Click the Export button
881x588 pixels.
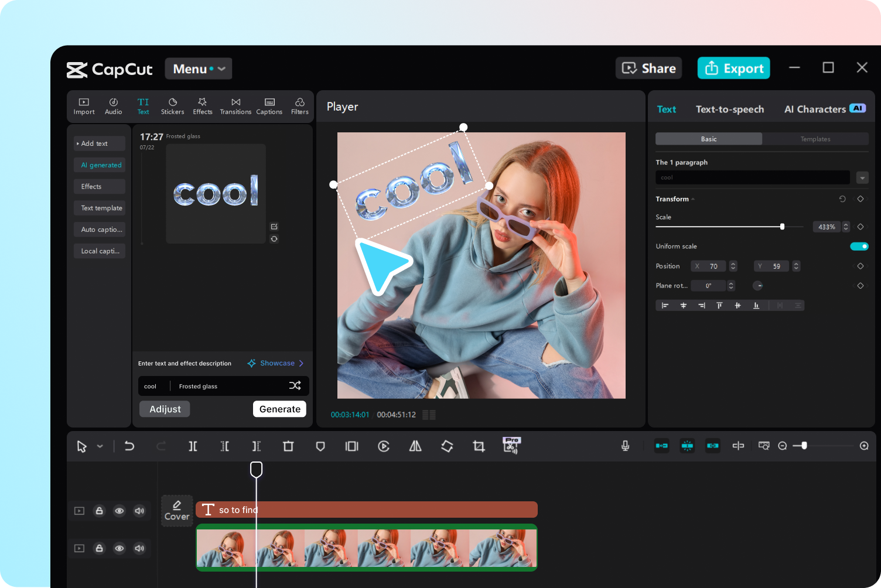tap(733, 68)
